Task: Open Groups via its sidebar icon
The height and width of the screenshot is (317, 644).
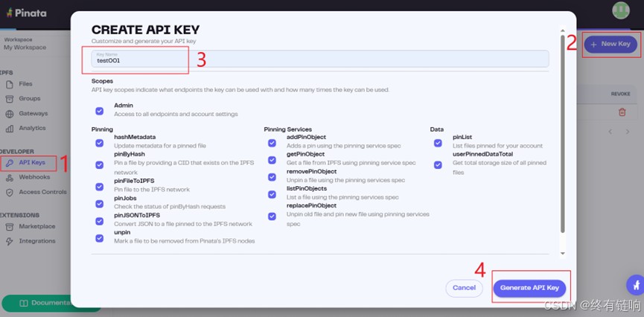Action: point(10,99)
